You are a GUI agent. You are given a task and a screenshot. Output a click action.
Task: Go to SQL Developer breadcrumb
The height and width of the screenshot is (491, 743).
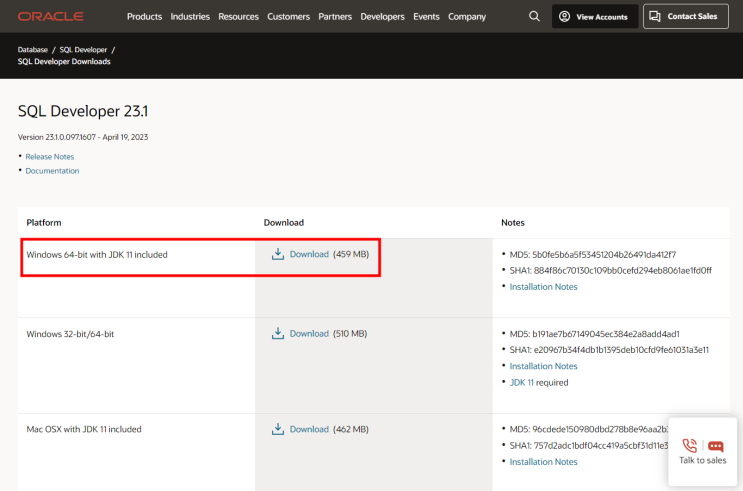pos(83,50)
